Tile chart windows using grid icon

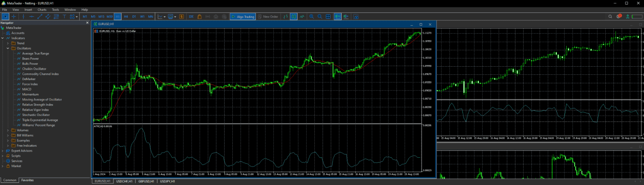[328, 17]
